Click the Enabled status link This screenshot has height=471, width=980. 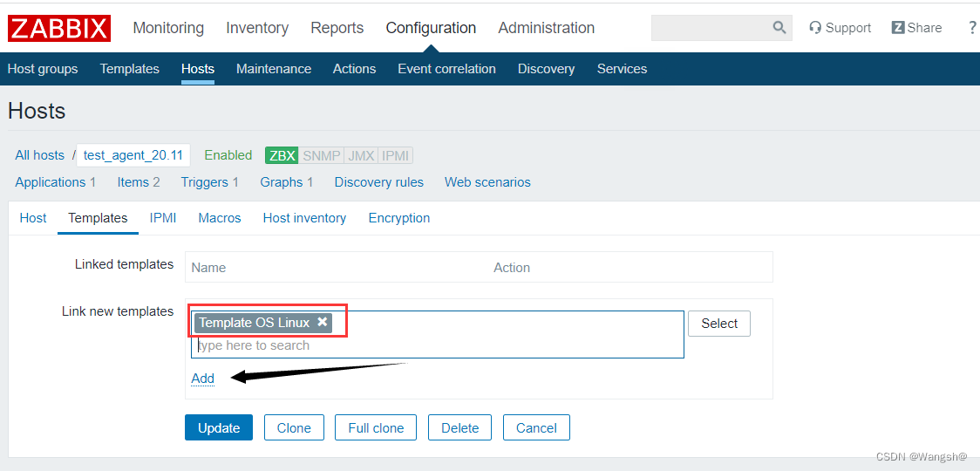(x=228, y=155)
